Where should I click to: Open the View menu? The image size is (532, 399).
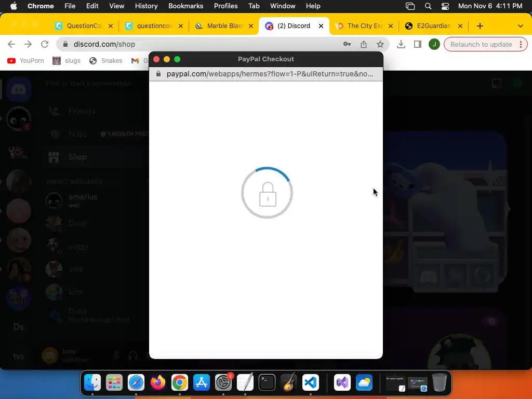click(116, 6)
